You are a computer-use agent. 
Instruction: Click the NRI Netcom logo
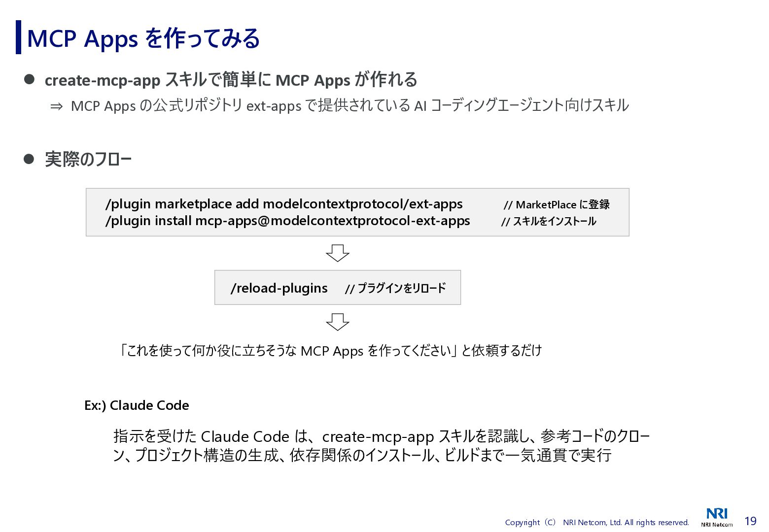[x=717, y=517]
